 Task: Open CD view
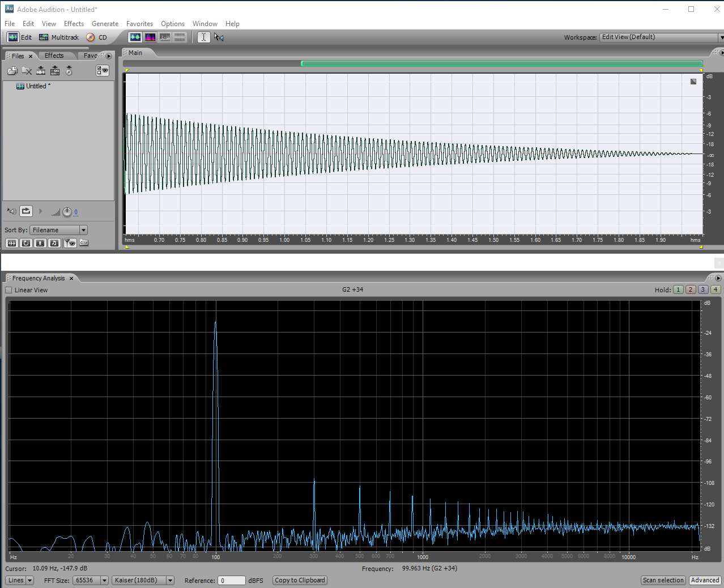tap(96, 37)
